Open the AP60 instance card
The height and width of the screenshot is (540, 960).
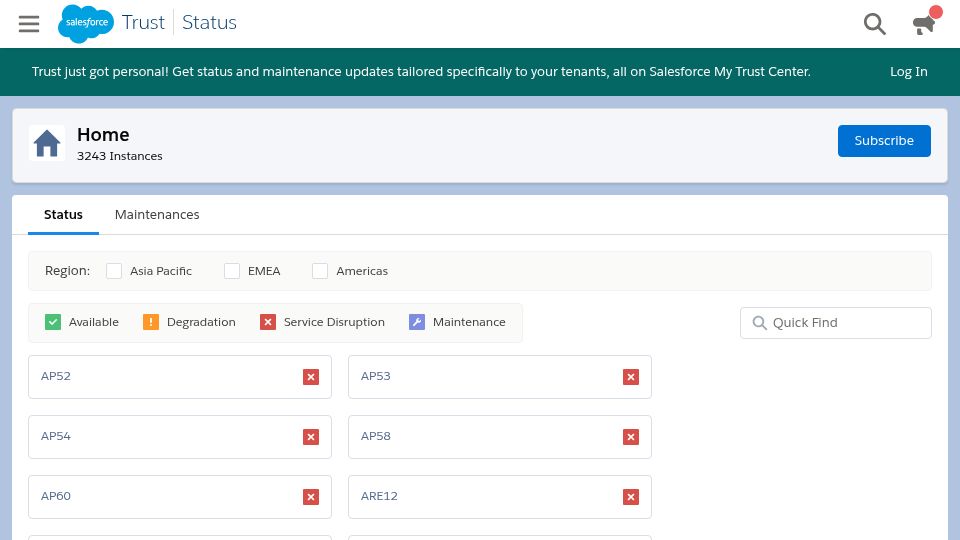point(180,497)
